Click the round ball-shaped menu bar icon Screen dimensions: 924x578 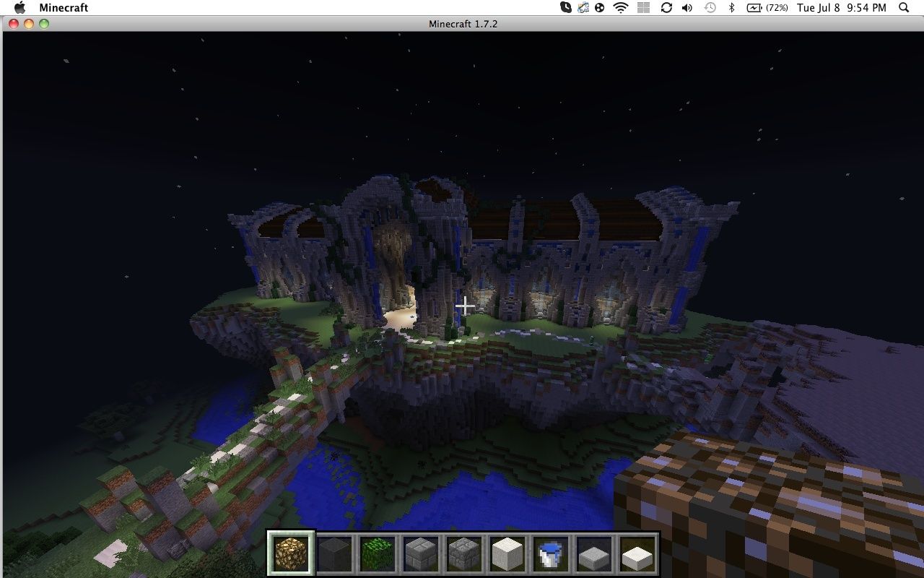(599, 7)
